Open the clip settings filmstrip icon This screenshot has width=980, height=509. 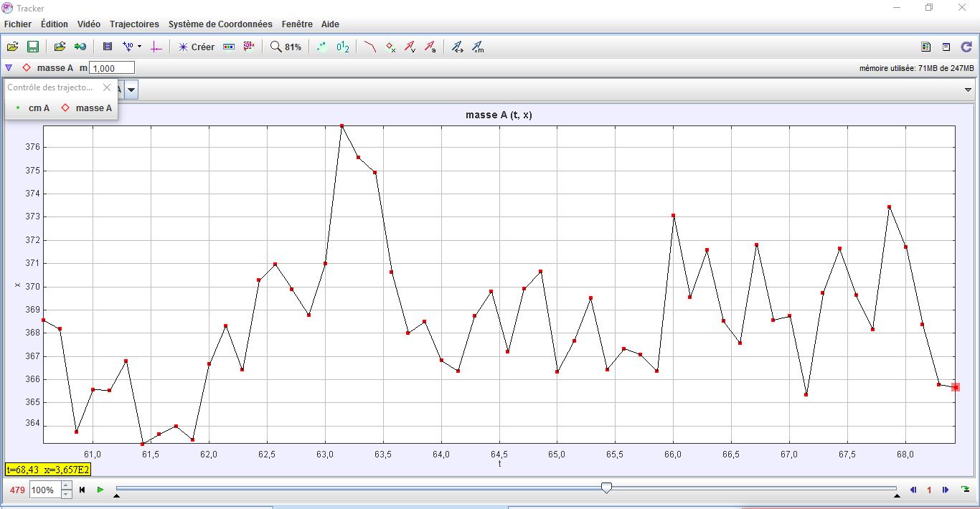pos(108,47)
